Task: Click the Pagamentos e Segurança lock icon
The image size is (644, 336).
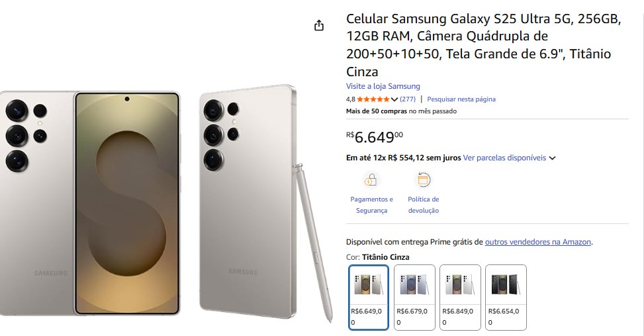Action: click(371, 180)
